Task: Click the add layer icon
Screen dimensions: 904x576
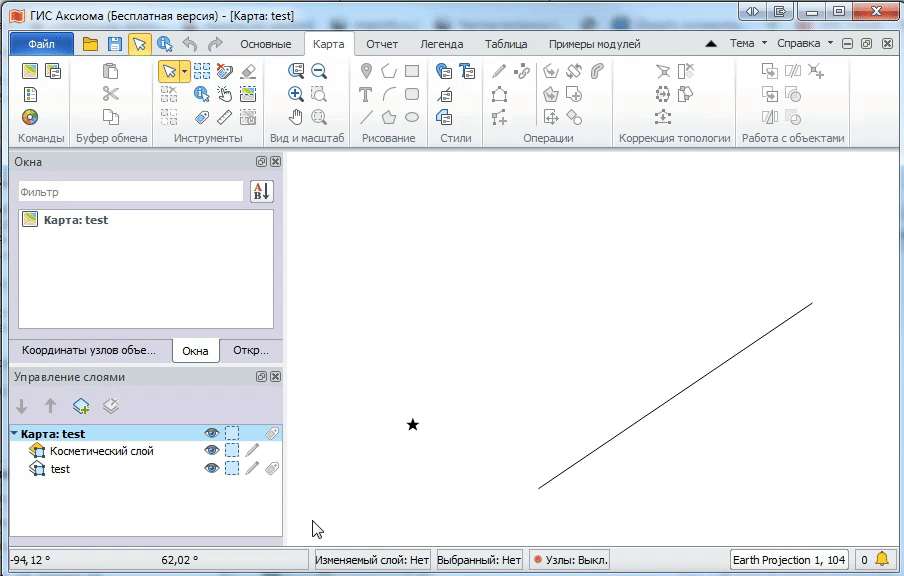Action: coord(81,406)
